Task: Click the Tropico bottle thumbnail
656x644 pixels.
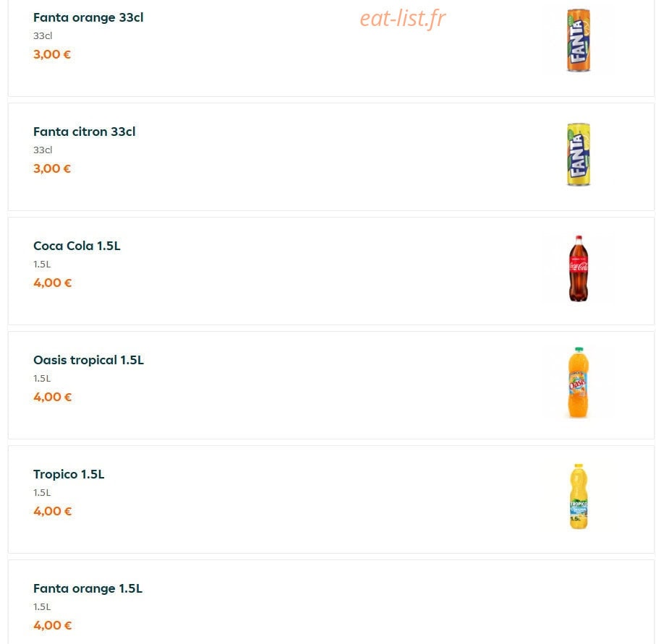Action: pos(578,497)
